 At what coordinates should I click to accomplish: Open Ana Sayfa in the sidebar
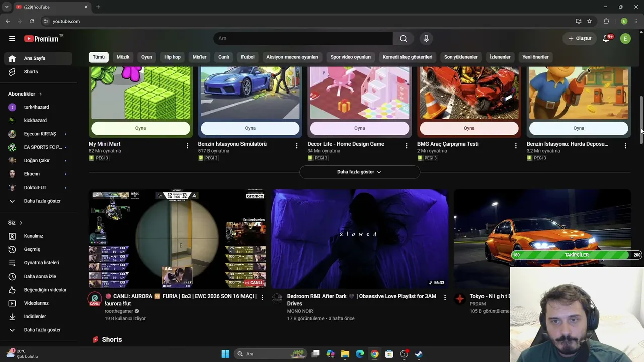[38, 58]
